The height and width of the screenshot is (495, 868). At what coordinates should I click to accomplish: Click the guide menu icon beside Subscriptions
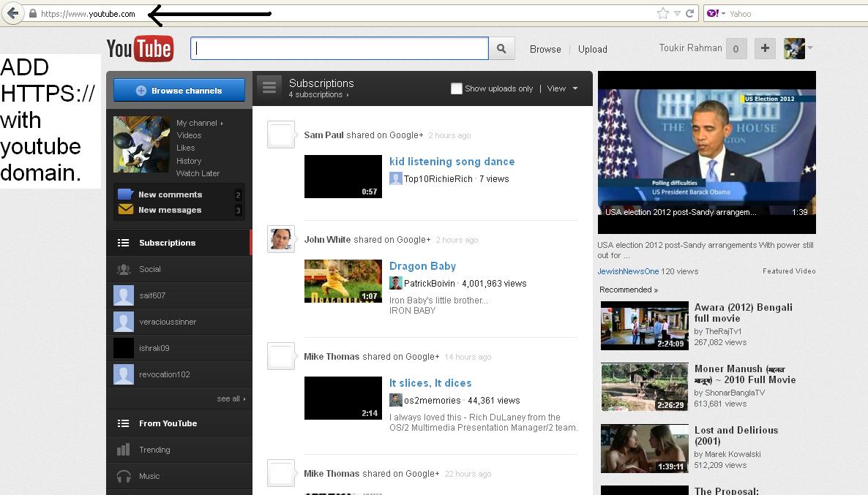(269, 88)
